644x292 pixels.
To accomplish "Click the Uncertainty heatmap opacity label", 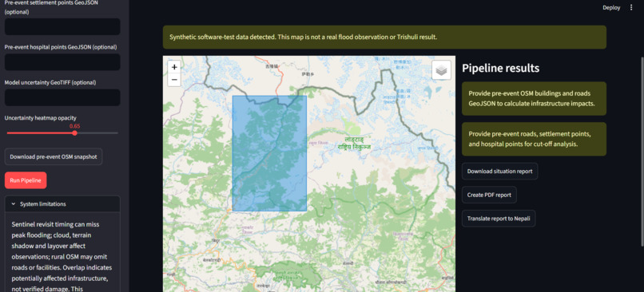I will 40,118.
